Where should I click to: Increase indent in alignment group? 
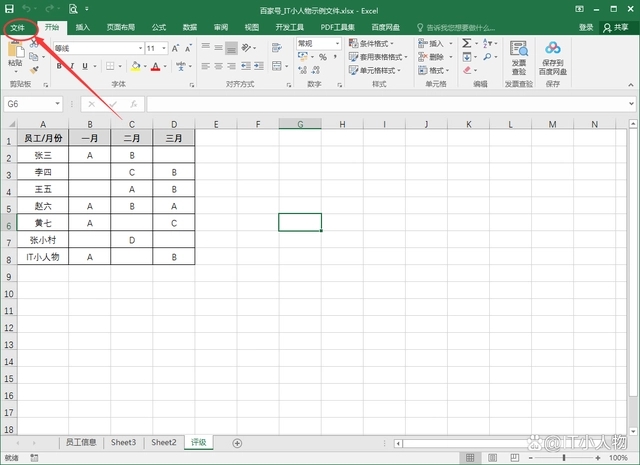[259, 66]
